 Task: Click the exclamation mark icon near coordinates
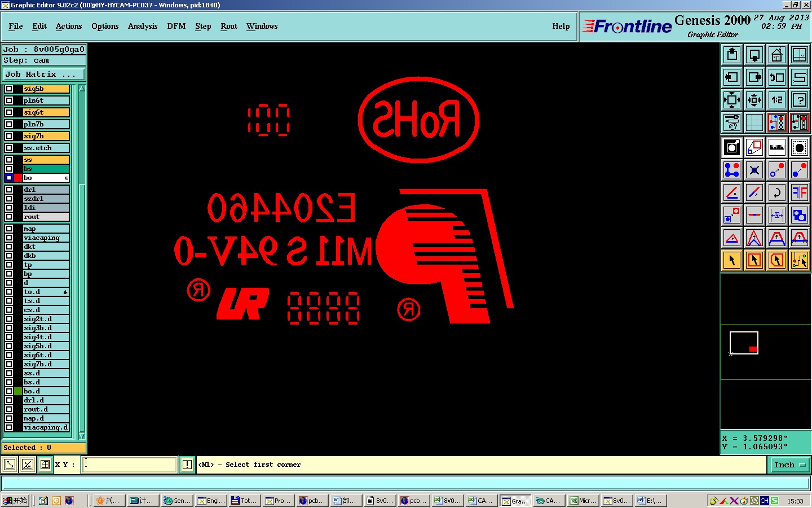click(187, 465)
